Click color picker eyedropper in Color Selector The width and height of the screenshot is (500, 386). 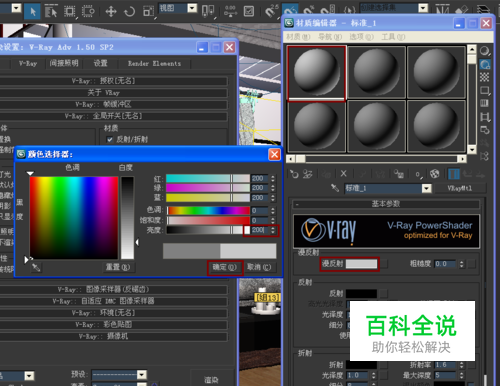[x=36, y=267]
